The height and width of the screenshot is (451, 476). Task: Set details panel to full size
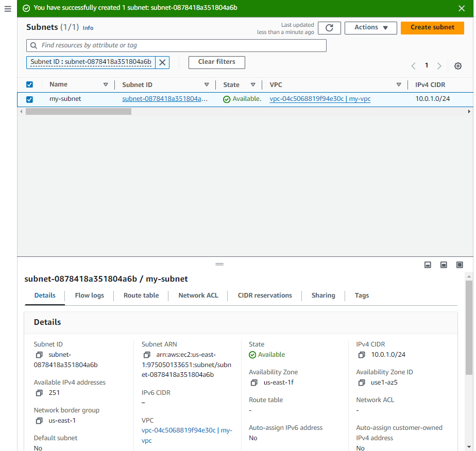[460, 265]
